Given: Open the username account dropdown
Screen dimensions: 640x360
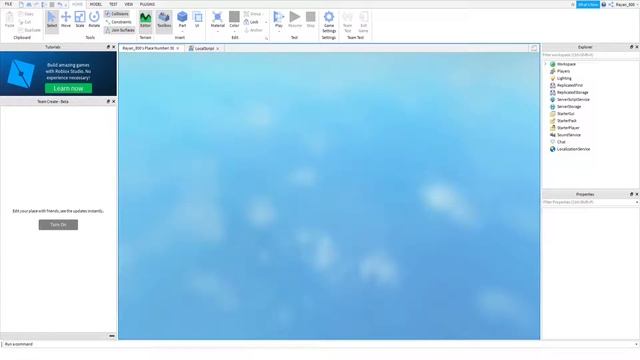Looking at the screenshot, I should tap(638, 4).
